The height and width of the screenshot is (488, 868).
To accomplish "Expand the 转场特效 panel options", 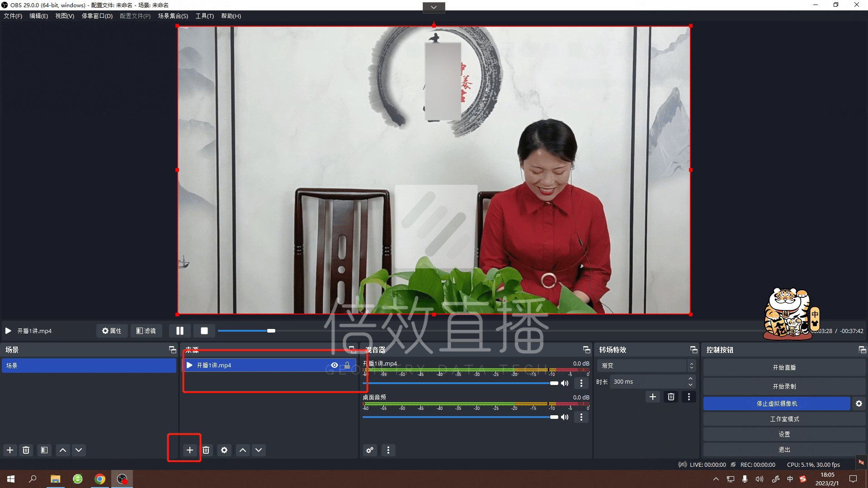I will tap(693, 349).
